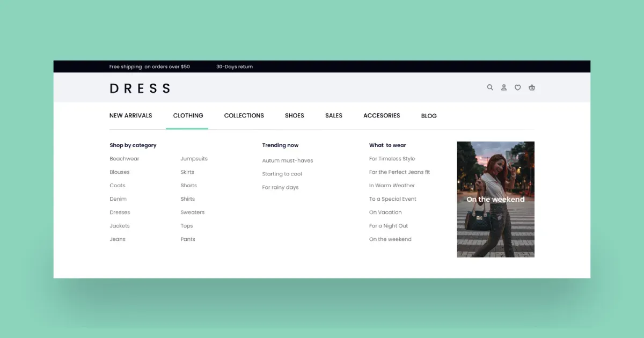This screenshot has width=644, height=338.
Task: Open the search icon
Action: [x=490, y=87]
